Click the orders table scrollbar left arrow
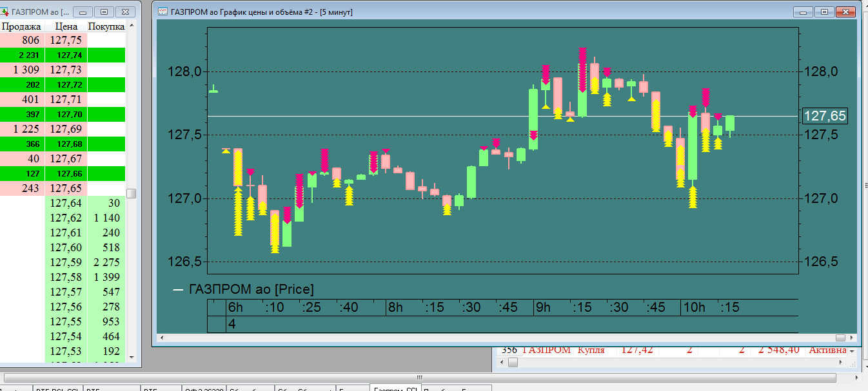Screen dimensions: 868x391 (502, 363)
